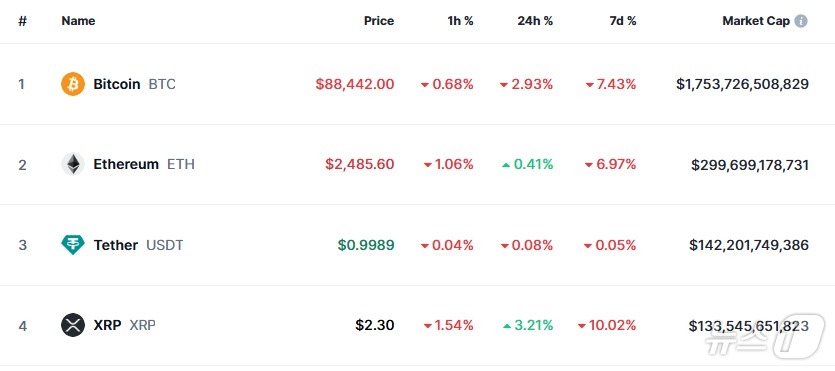Sort table by Name column header
This screenshot has height=371, width=835.
[78, 21]
